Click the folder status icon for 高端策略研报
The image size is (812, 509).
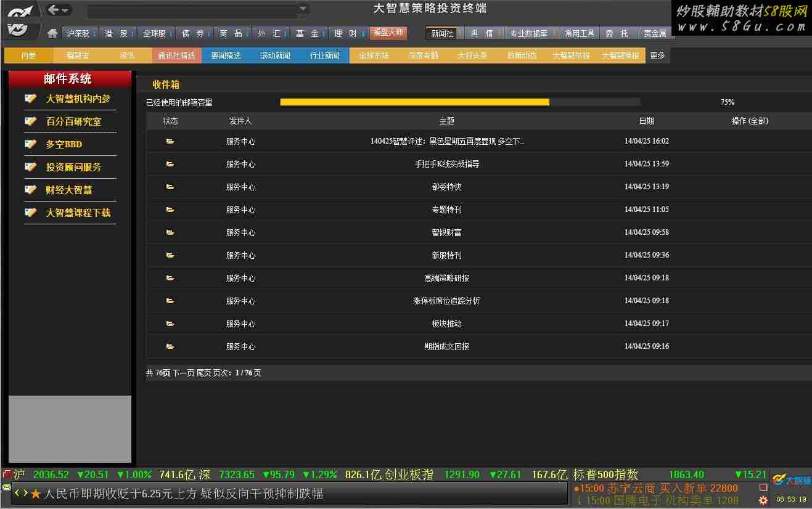[x=170, y=279]
